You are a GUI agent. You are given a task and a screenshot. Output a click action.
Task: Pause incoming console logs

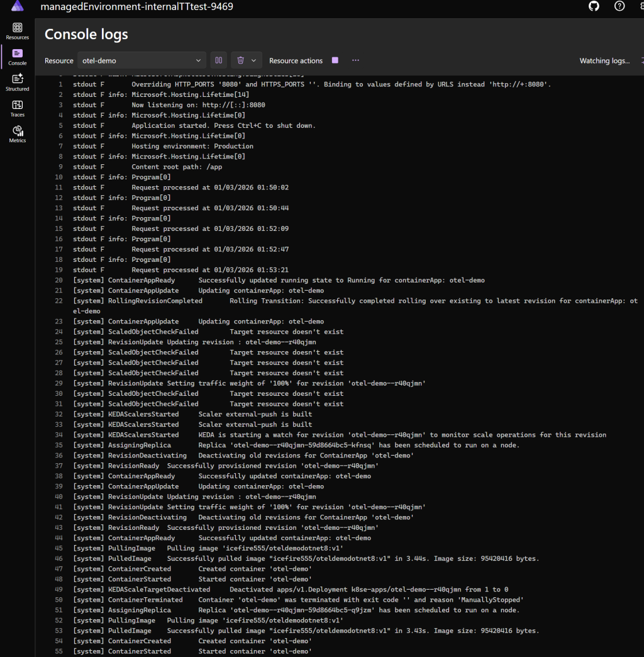click(219, 60)
